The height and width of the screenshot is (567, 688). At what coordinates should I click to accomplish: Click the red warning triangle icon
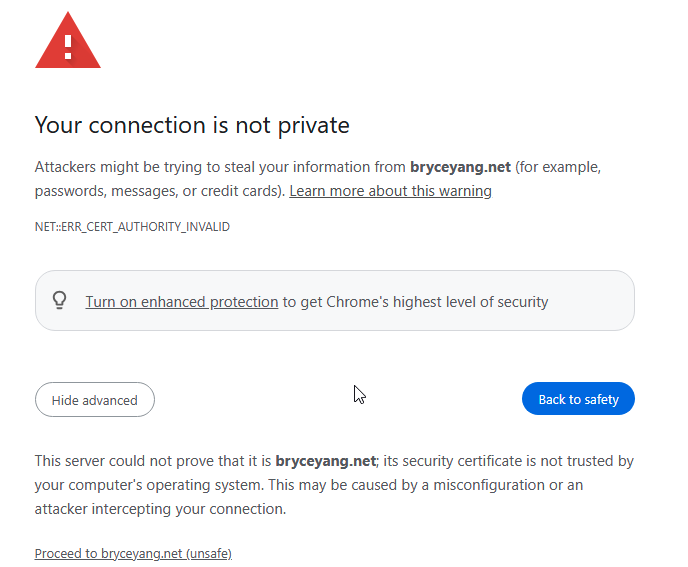click(x=68, y=43)
